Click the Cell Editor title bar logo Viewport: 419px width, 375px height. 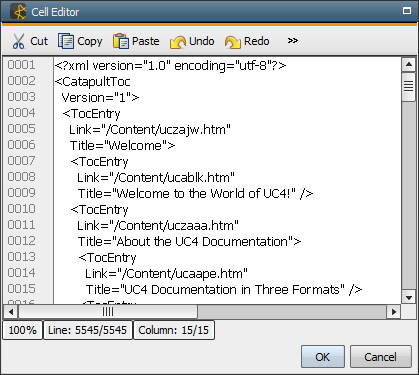click(18, 11)
